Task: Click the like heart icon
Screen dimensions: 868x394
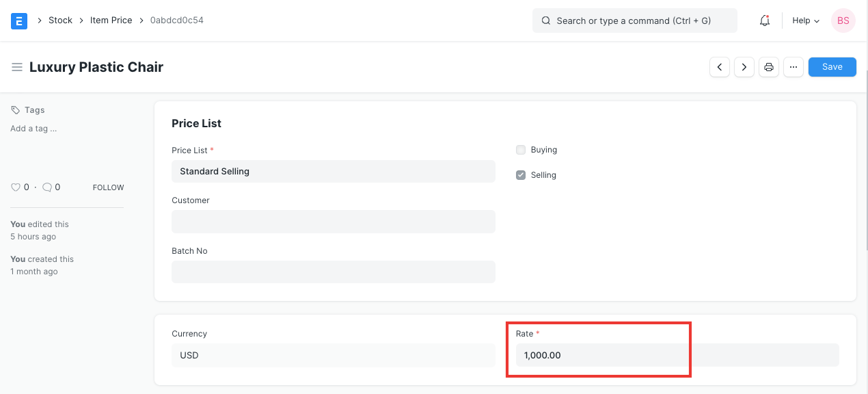Action: pos(15,187)
